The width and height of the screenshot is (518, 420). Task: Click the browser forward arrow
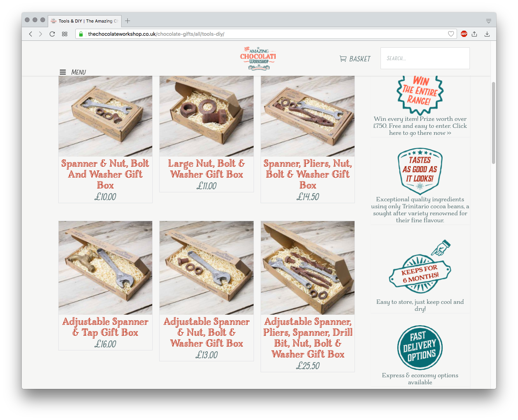pyautogui.click(x=40, y=34)
